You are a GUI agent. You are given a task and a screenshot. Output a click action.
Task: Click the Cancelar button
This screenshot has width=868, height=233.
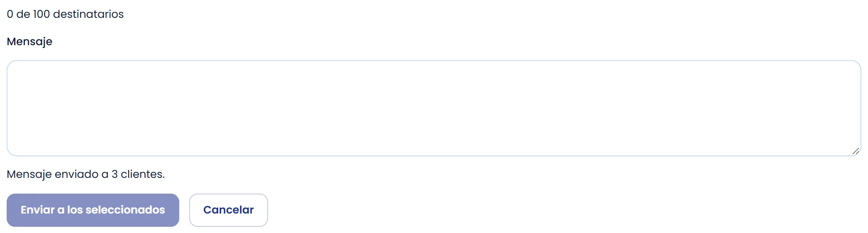coord(229,210)
